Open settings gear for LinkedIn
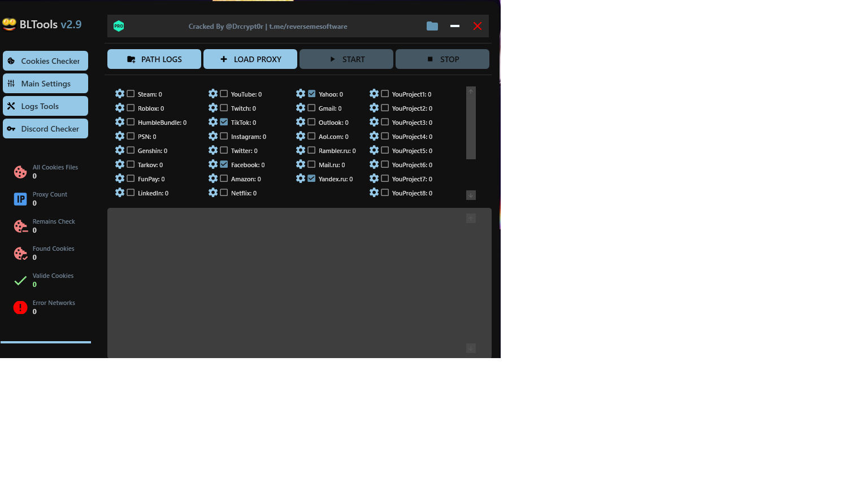Screen dimensions: 868x488 (120, 193)
